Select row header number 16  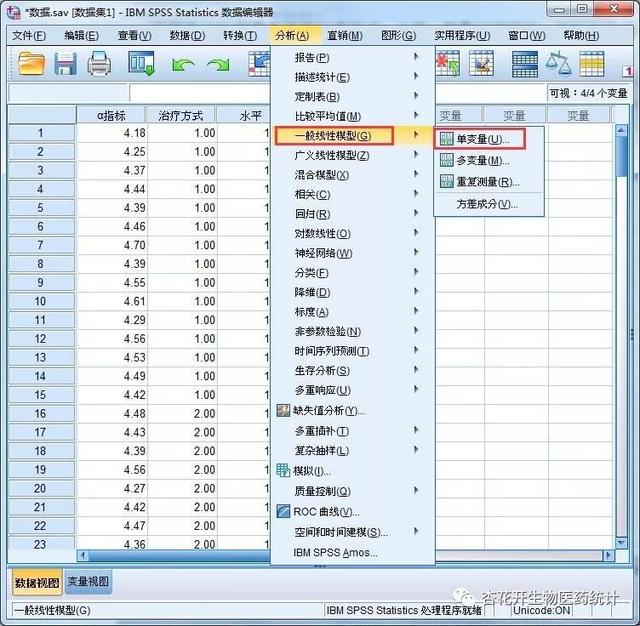[x=40, y=413]
